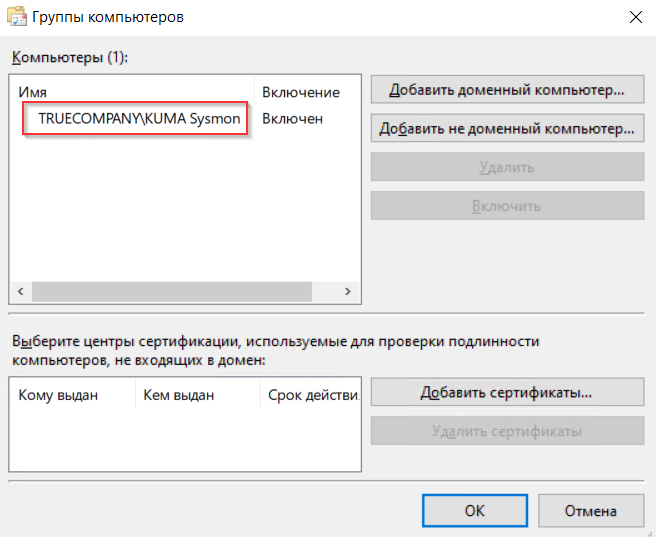Click the Кому выдан column header

pyautogui.click(x=70, y=395)
